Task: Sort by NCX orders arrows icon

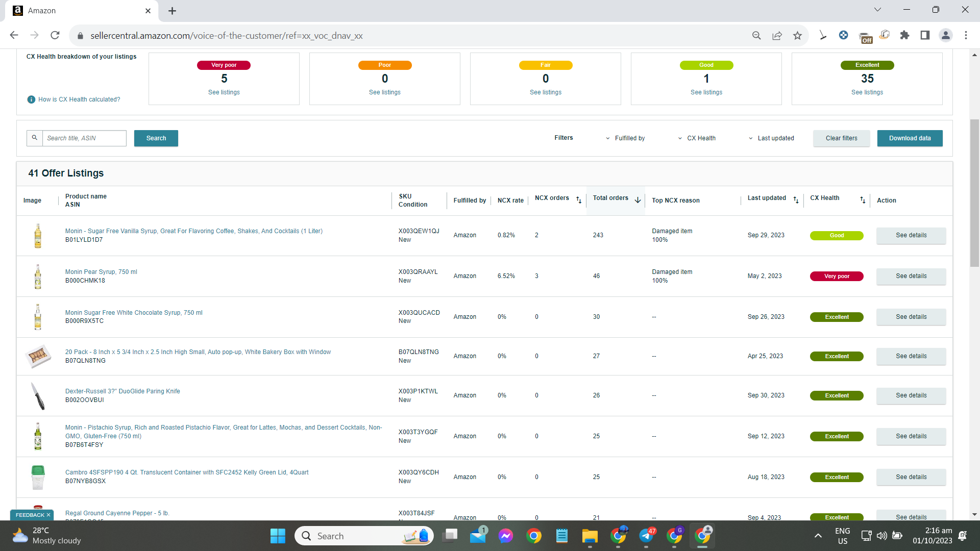Action: click(x=579, y=200)
